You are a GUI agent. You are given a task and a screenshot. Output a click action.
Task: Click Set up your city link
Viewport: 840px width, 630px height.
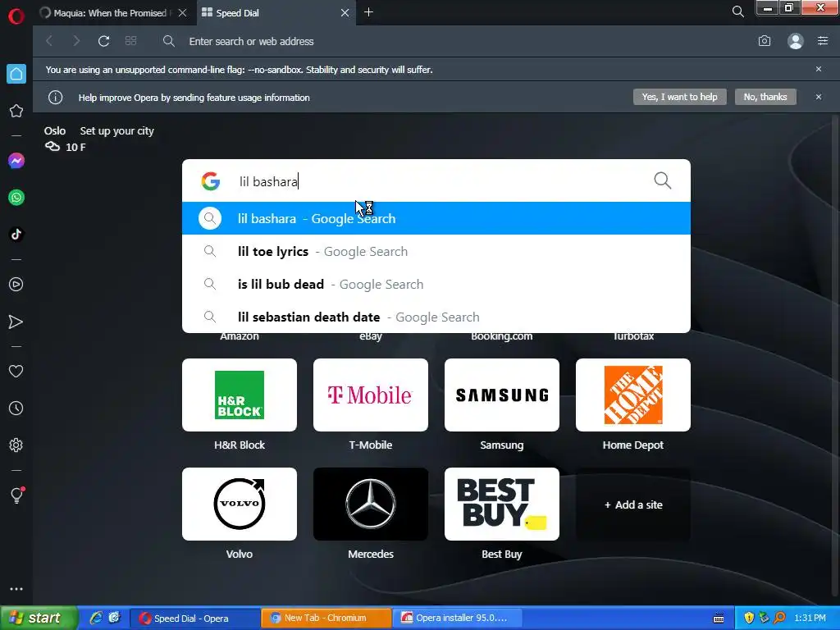click(116, 130)
